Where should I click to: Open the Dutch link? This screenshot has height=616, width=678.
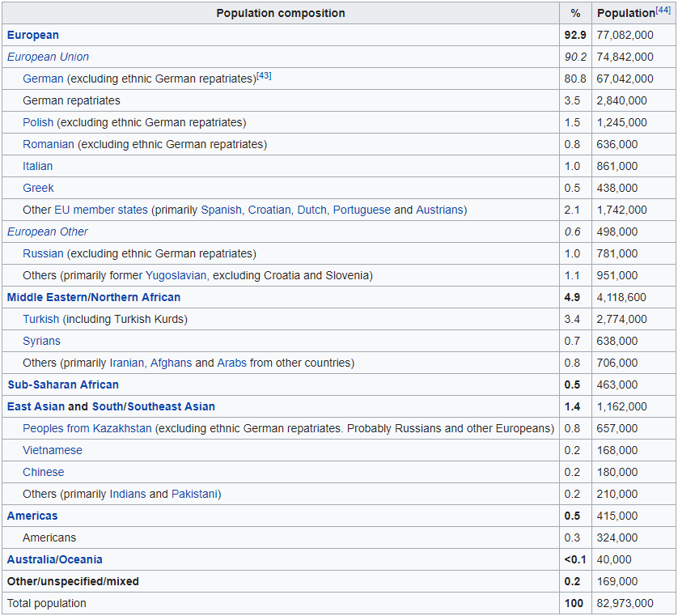pos(311,210)
